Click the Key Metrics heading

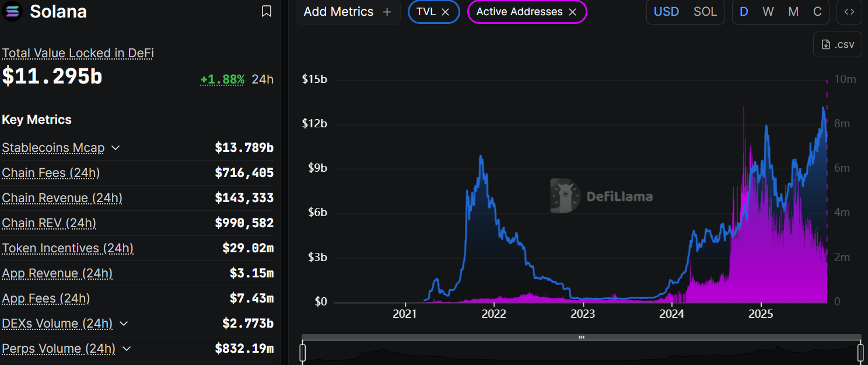(x=37, y=120)
